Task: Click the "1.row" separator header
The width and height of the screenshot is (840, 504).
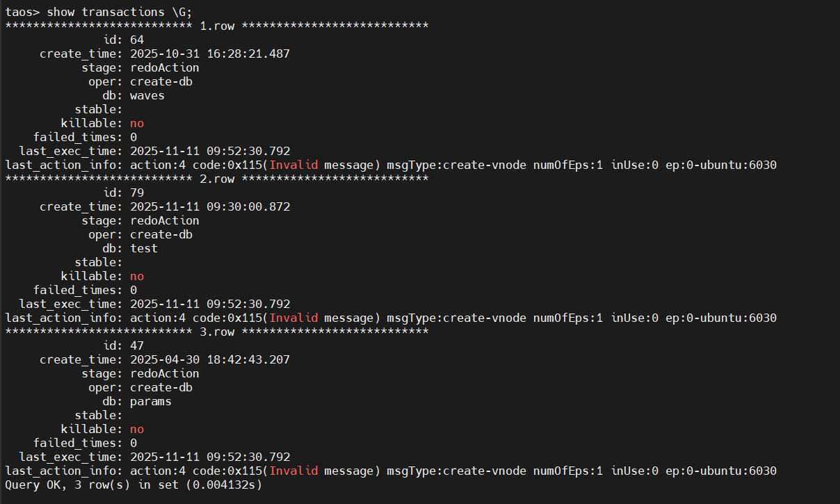Action: (216, 26)
